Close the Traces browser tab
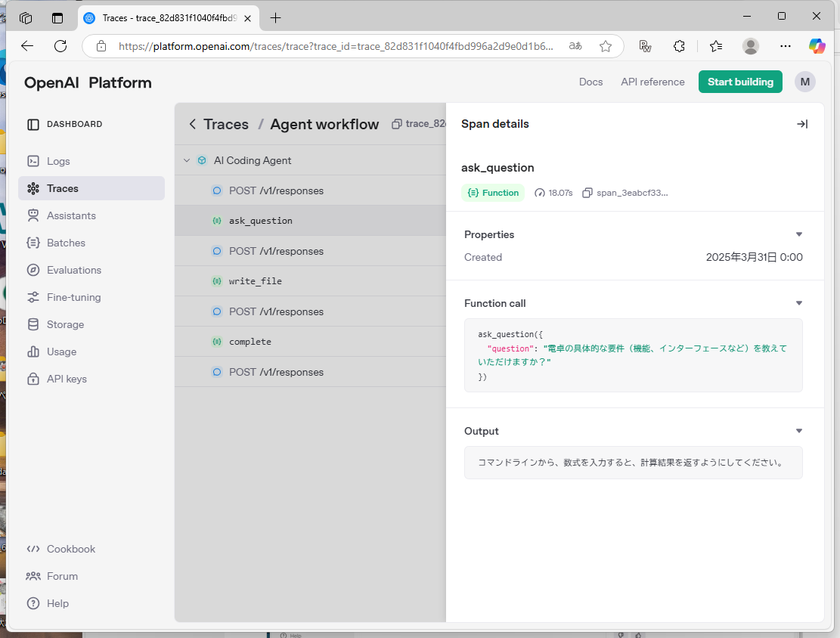This screenshot has width=840, height=638. point(247,18)
